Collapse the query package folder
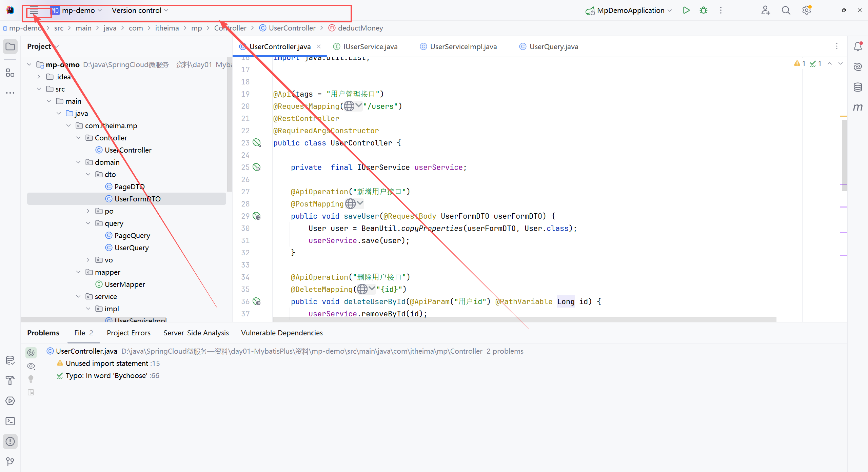Image resolution: width=868 pixels, height=472 pixels. (x=88, y=223)
